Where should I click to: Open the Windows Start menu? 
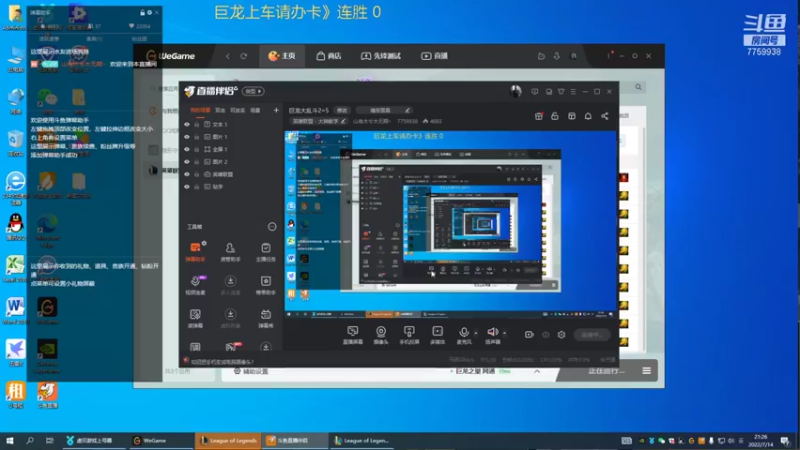10,440
